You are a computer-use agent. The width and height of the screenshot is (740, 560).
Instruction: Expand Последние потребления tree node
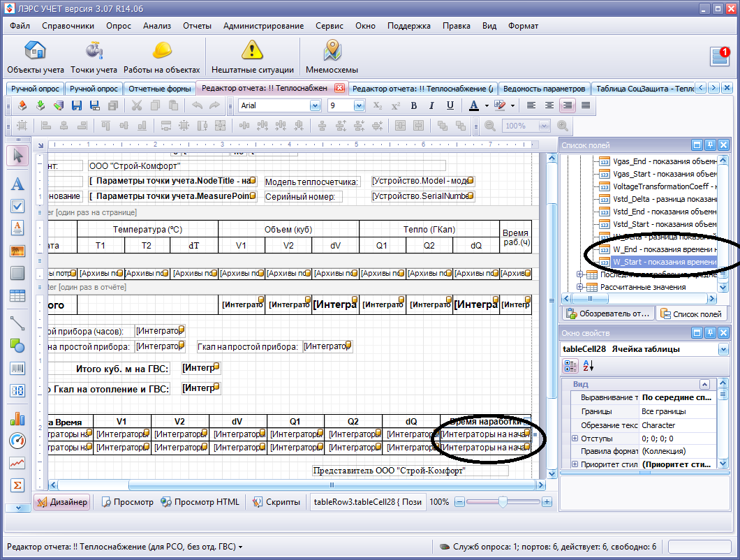(579, 274)
